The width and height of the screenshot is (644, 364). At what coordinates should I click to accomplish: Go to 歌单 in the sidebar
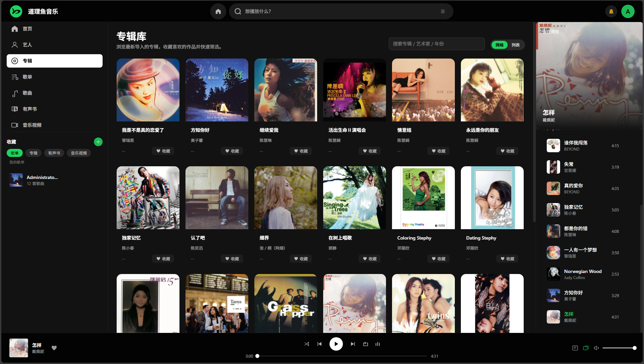coord(27,77)
